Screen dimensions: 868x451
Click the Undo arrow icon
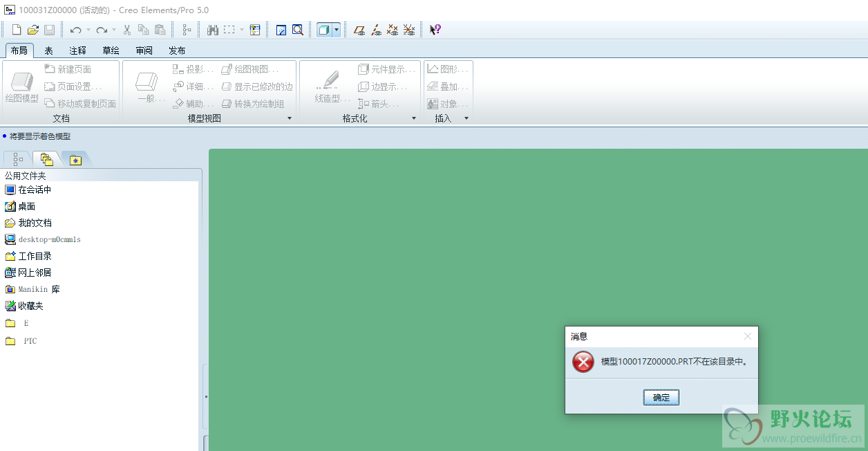click(x=75, y=30)
